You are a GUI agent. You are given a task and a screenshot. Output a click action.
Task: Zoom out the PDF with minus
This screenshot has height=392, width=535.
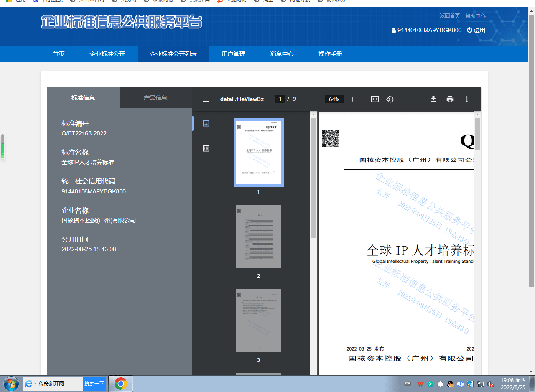316,99
